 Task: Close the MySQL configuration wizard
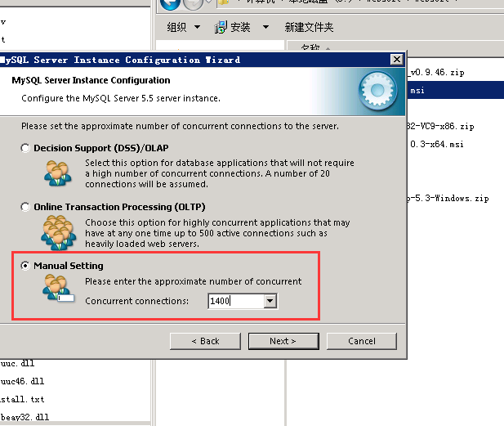396,60
